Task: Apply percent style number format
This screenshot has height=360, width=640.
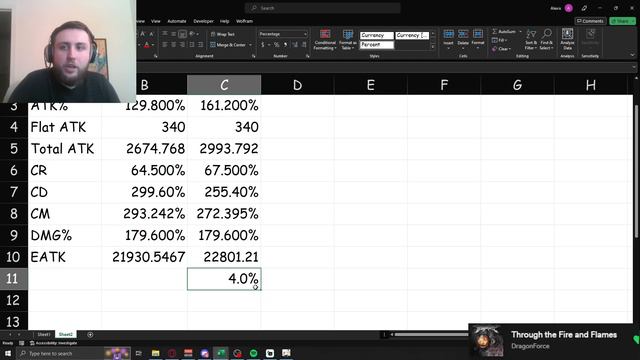Action: point(276,44)
